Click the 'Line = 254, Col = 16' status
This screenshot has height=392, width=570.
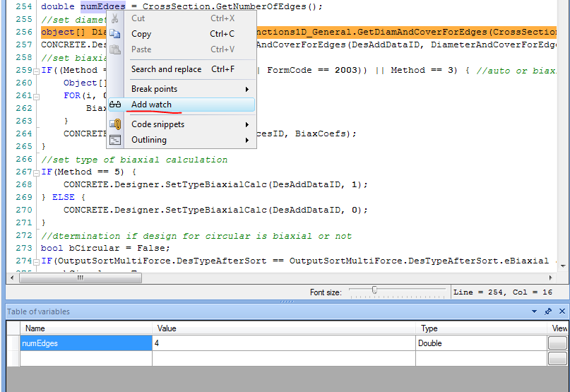503,292
